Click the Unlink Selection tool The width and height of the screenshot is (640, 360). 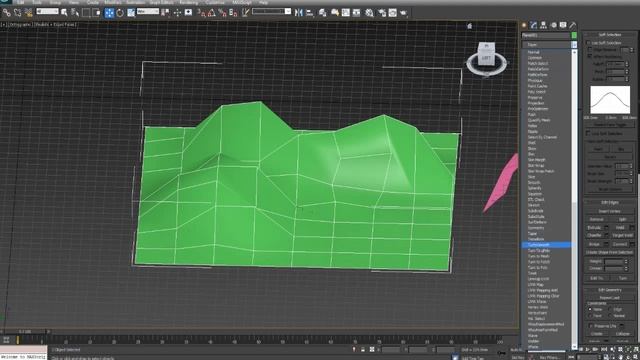click(18, 13)
